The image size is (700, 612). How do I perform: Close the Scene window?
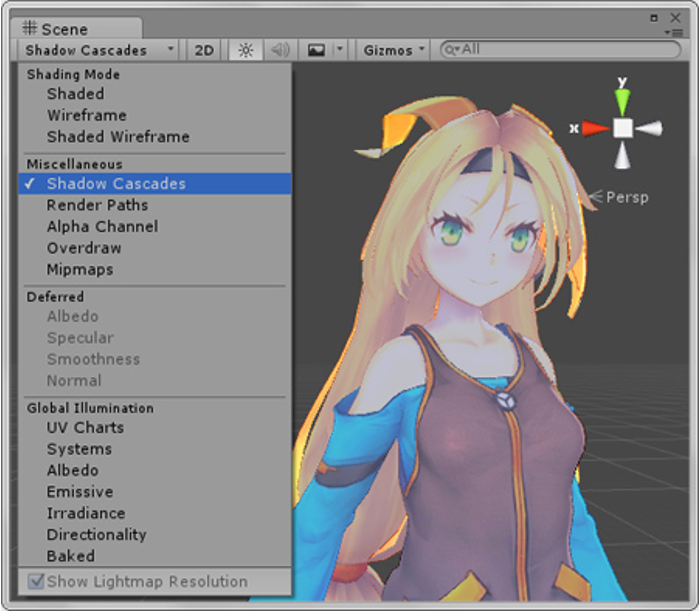[x=675, y=18]
